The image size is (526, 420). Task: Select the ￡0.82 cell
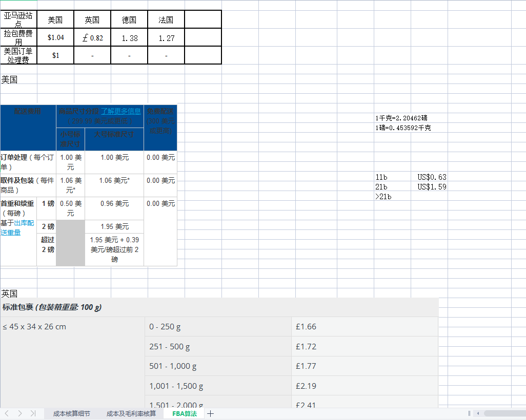click(92, 37)
